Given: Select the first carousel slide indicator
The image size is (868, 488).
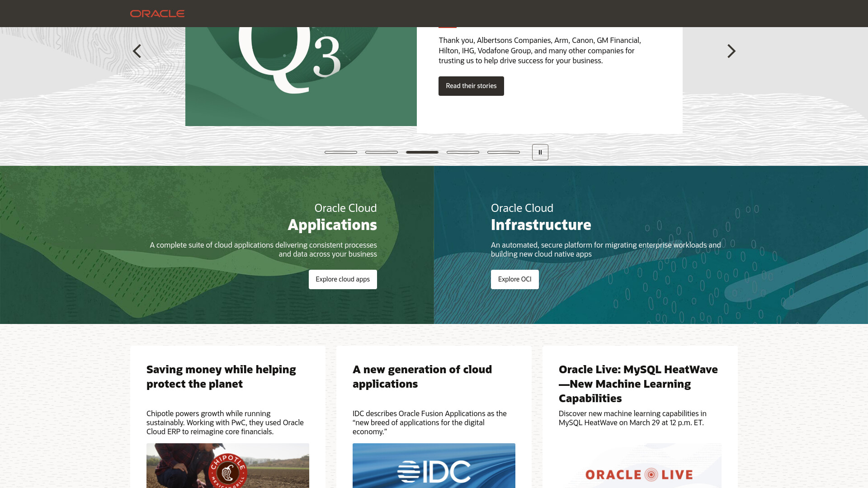Looking at the screenshot, I should coord(341,152).
